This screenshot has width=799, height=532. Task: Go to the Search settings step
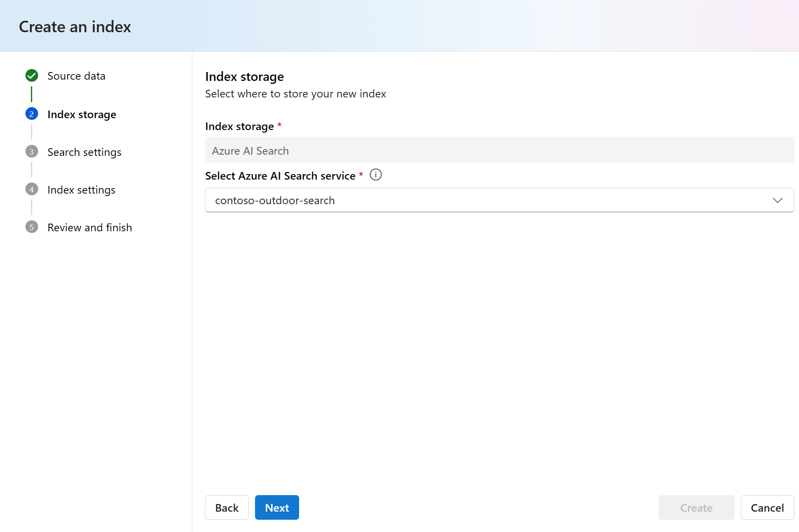pos(84,152)
